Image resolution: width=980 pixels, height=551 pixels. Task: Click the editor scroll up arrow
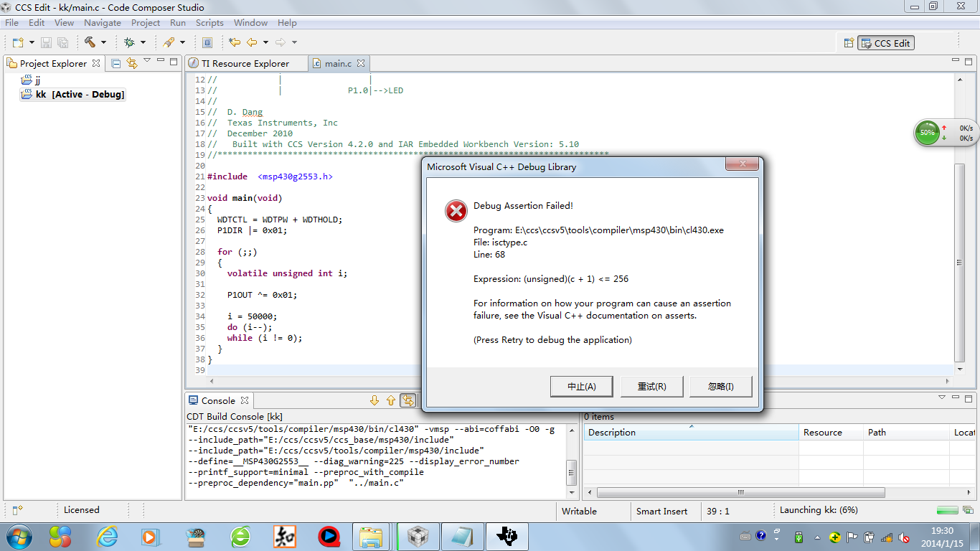click(961, 80)
